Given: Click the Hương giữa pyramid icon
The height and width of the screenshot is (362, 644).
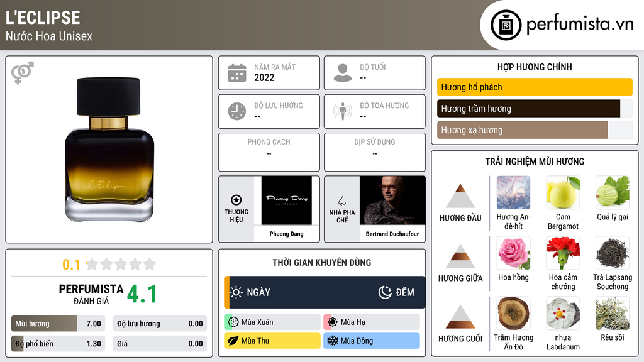Looking at the screenshot, I should pos(460,256).
